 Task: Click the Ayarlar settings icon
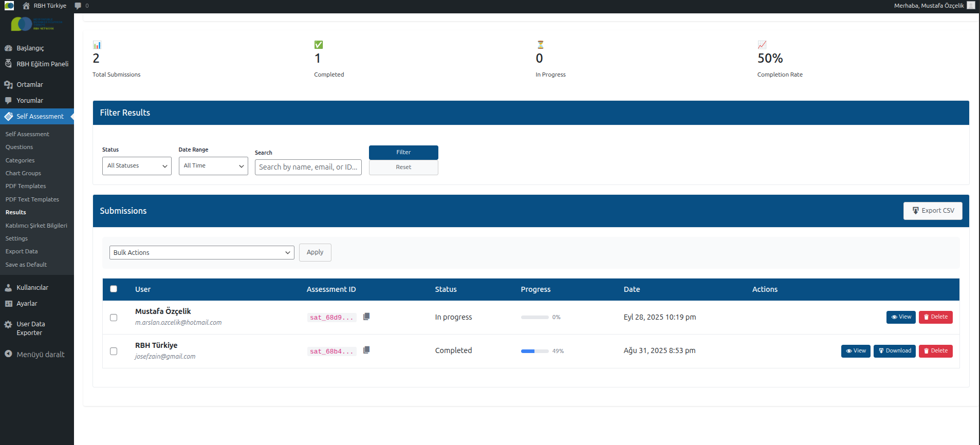[8, 303]
